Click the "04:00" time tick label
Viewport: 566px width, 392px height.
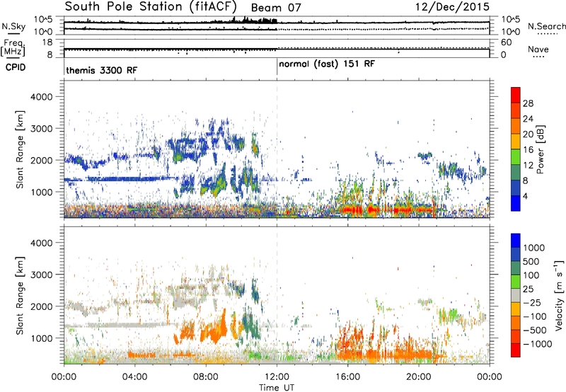click(134, 377)
